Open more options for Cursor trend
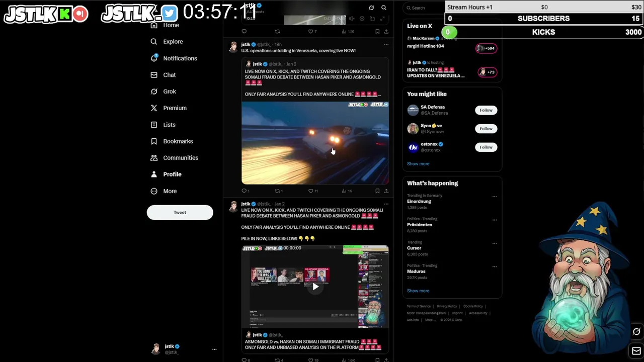 (x=495, y=243)
